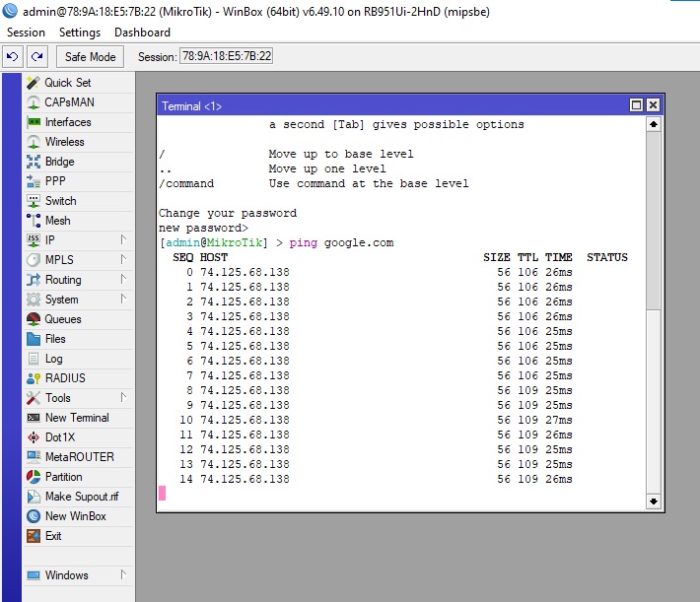This screenshot has width=700, height=602.
Task: Click '27ms' in SEQ 10 row
Action: point(558,420)
